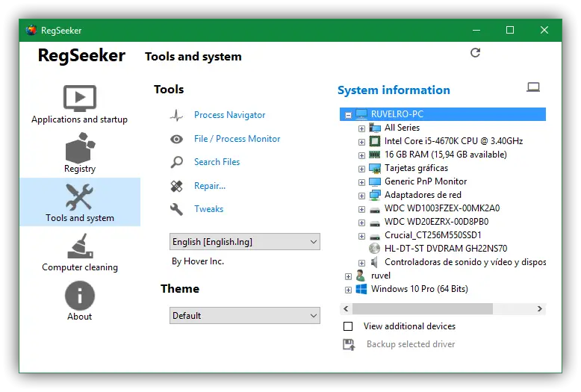
Task: Click the scrollbar right arrow
Action: (x=539, y=308)
